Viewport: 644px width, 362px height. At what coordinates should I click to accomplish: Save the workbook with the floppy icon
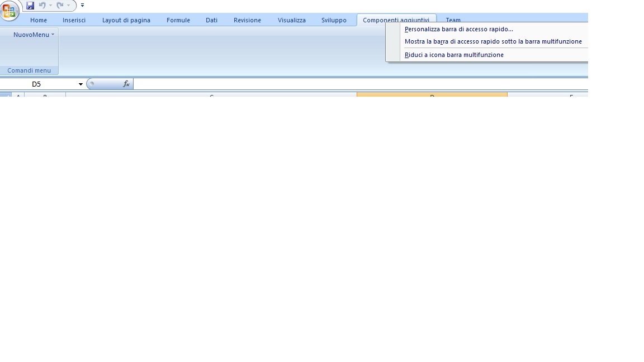[x=30, y=6]
